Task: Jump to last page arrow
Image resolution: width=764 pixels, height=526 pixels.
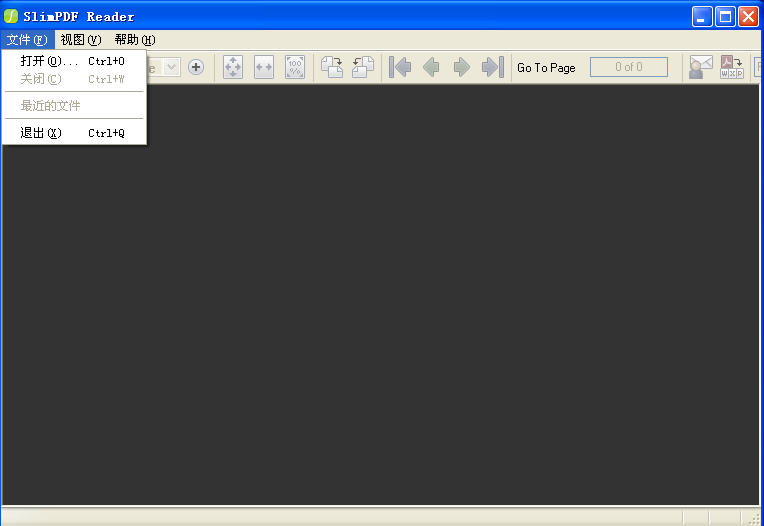Action: pos(492,67)
